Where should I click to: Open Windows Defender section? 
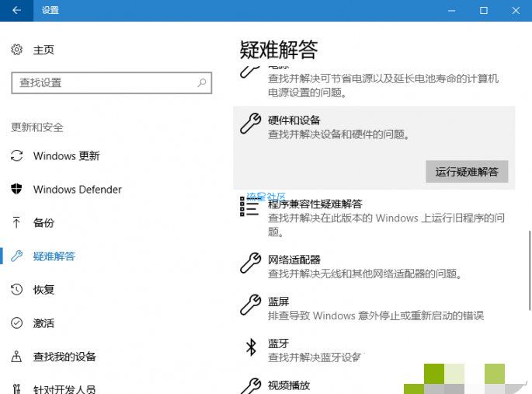pyautogui.click(x=78, y=190)
